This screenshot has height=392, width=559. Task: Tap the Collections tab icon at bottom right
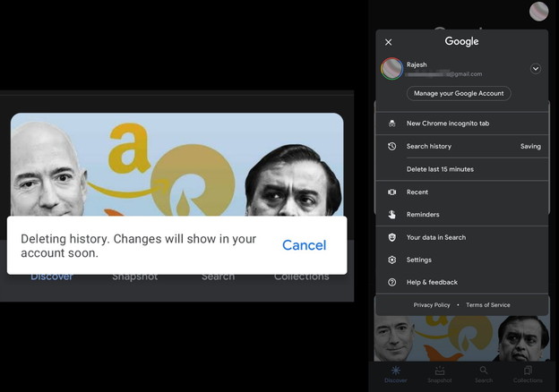tap(528, 371)
